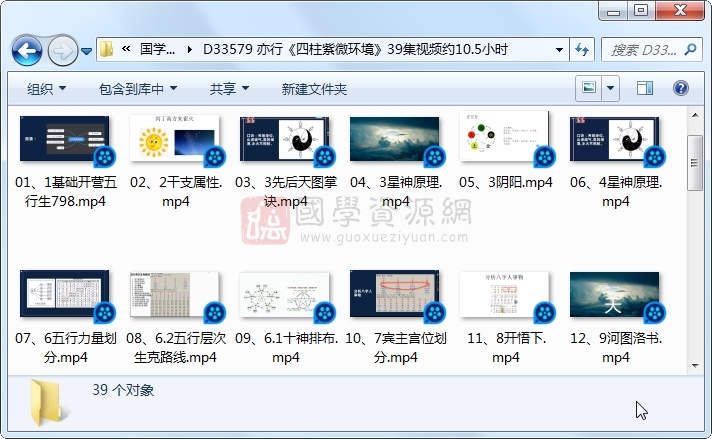The image size is (712, 439).
Task: Click file name 09、6.1十神排布.mp4
Action: click(287, 348)
